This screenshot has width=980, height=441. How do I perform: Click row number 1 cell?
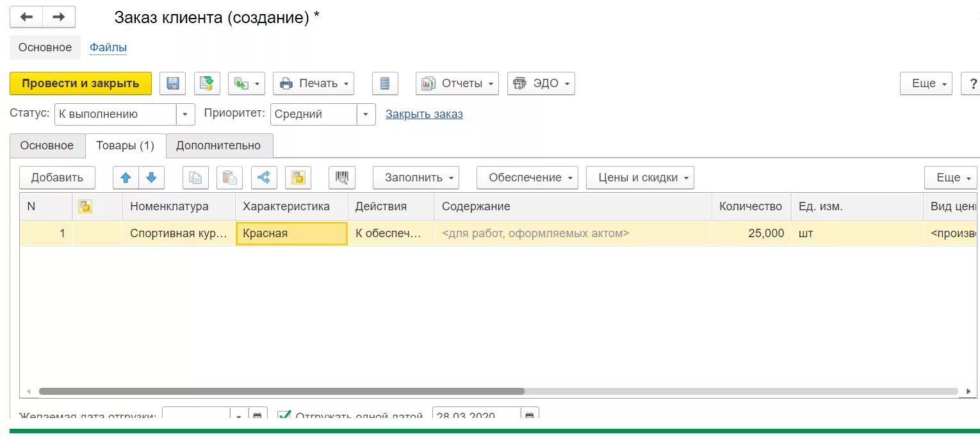click(x=46, y=233)
